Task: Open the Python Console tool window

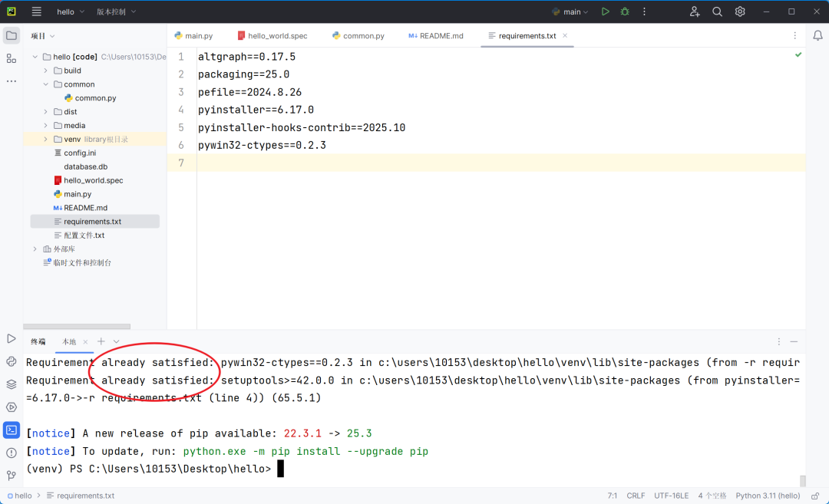Action: (11, 361)
